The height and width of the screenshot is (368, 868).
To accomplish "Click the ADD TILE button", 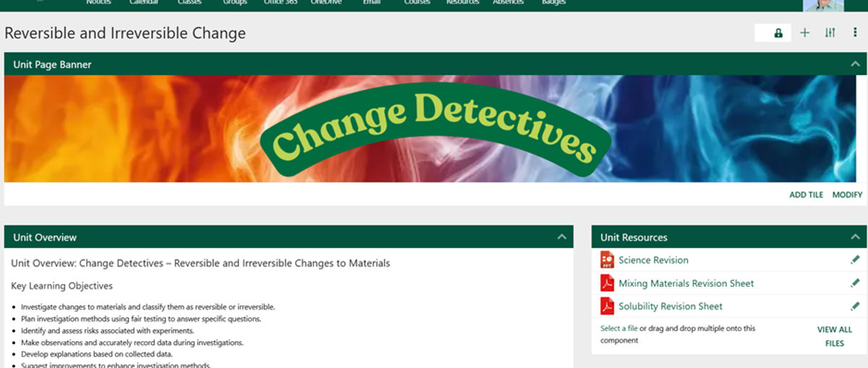I will coord(806,195).
